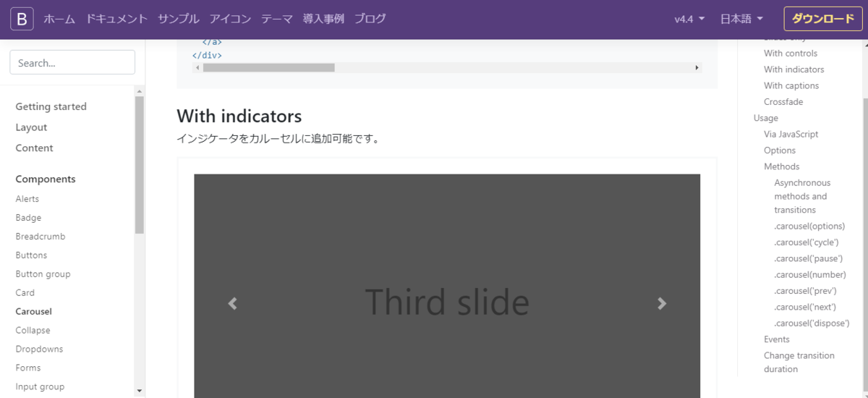
Task: Select Buttons in components list
Action: (x=31, y=255)
